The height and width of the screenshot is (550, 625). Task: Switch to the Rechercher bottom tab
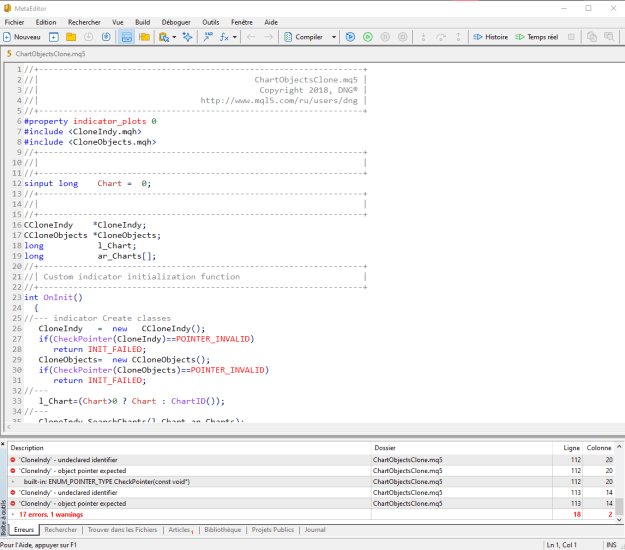coord(61,530)
